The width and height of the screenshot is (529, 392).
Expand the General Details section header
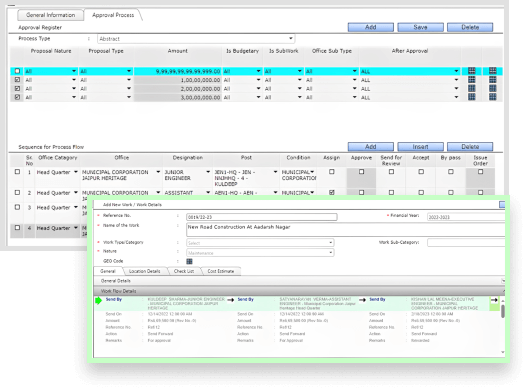click(x=503, y=281)
